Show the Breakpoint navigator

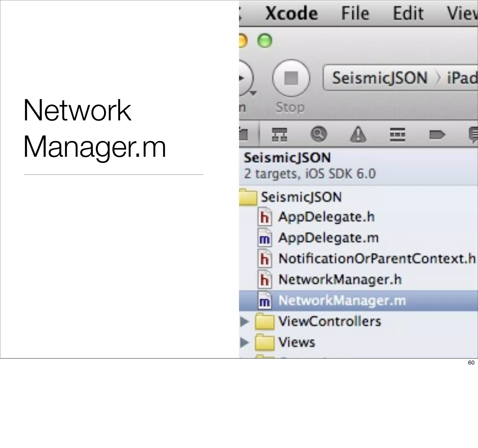[x=437, y=134]
